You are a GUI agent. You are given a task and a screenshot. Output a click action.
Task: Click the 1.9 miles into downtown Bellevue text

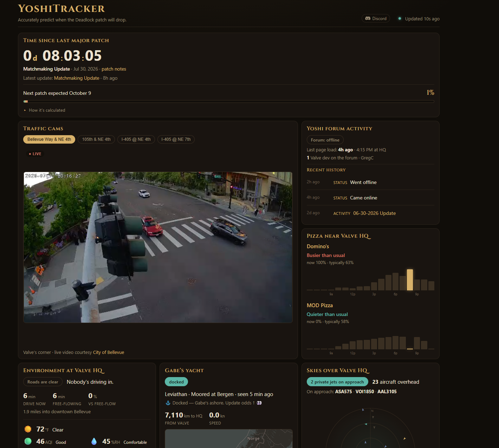point(57,412)
